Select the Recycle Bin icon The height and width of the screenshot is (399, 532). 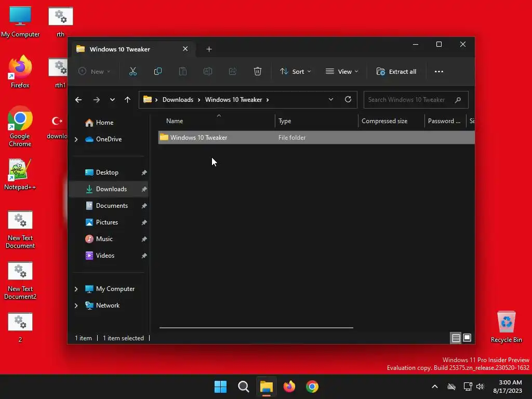(x=506, y=327)
